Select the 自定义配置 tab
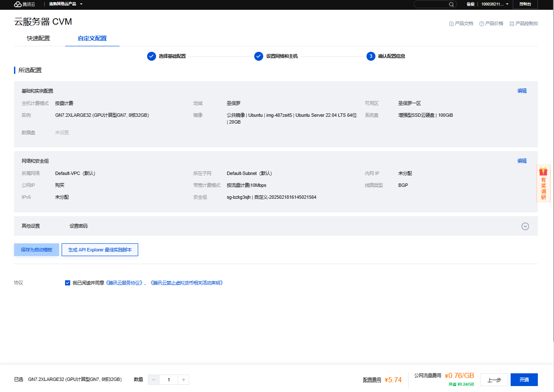The image size is (554, 392). coord(92,38)
